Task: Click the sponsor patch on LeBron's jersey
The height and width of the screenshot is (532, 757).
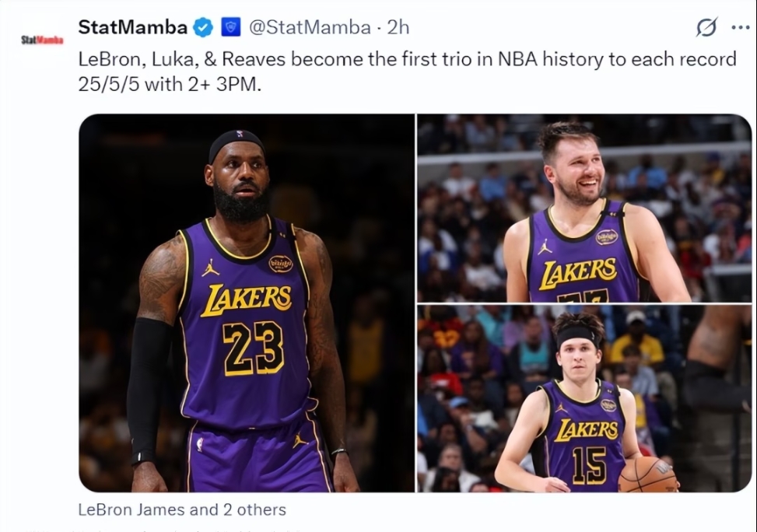Action: pos(280,264)
